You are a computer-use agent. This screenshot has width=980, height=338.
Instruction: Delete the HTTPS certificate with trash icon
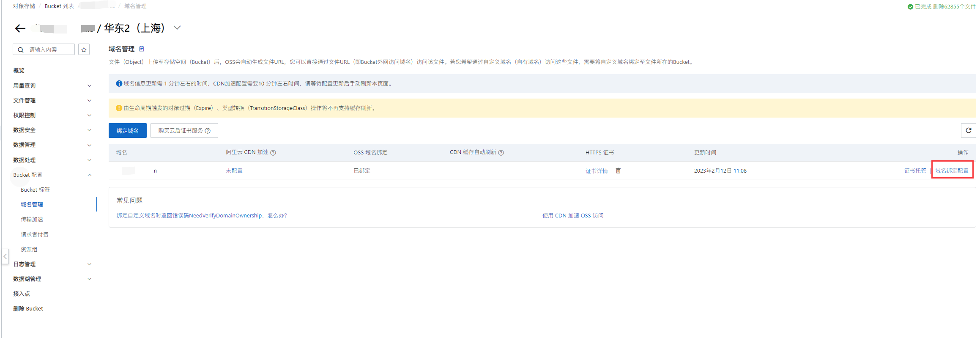[618, 170]
